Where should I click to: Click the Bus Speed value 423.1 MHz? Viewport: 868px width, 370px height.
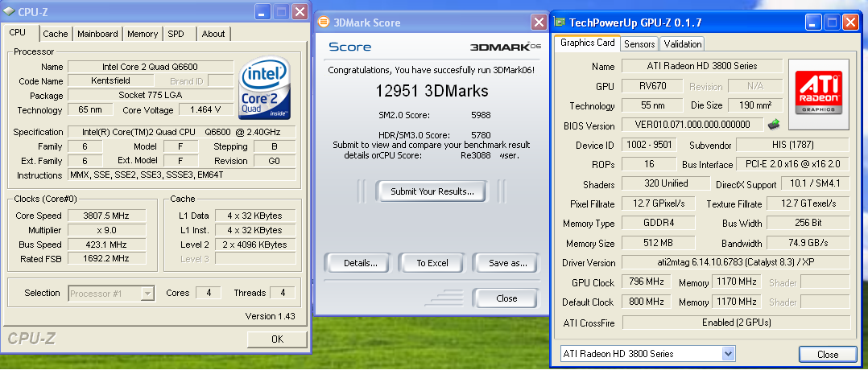106,245
